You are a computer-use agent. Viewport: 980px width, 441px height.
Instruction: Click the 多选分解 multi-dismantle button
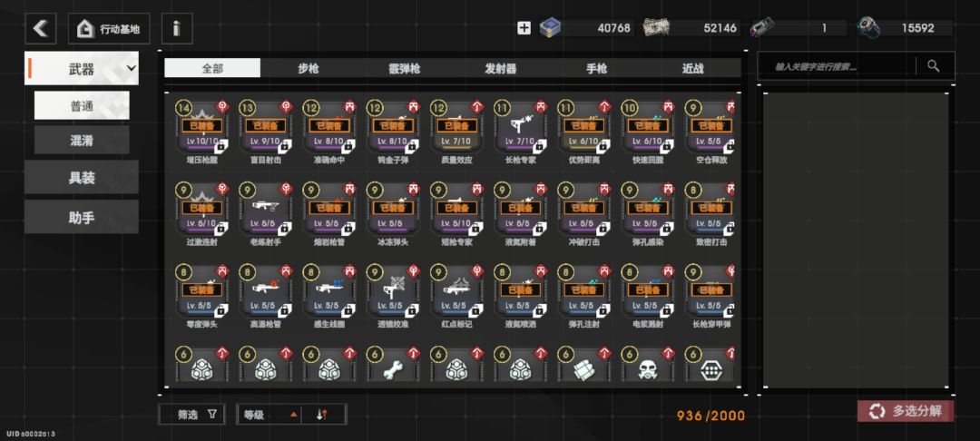point(906,411)
